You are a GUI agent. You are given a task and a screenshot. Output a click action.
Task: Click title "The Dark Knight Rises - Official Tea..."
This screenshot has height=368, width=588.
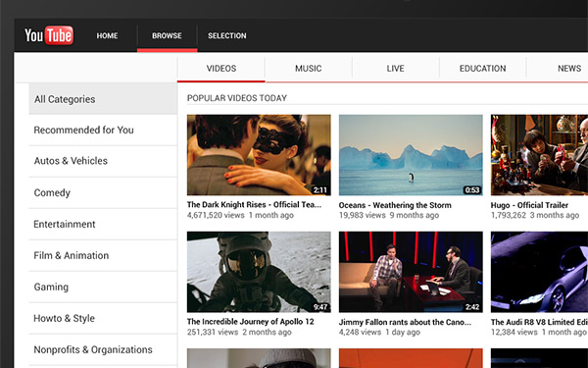pyautogui.click(x=254, y=205)
